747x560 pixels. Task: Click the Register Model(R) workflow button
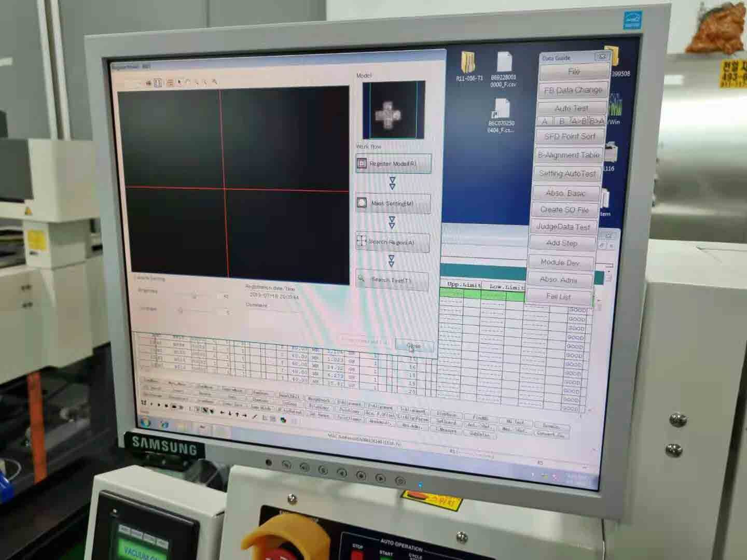(393, 164)
